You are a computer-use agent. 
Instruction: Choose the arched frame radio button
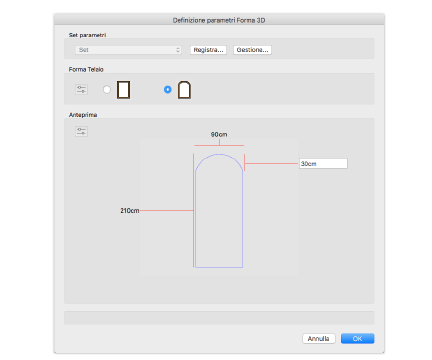click(x=168, y=90)
